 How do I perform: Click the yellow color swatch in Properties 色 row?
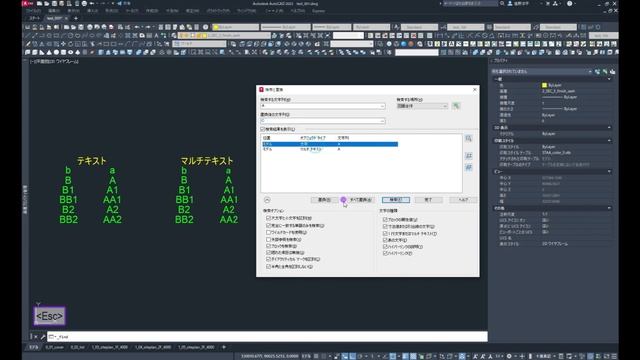(544, 85)
